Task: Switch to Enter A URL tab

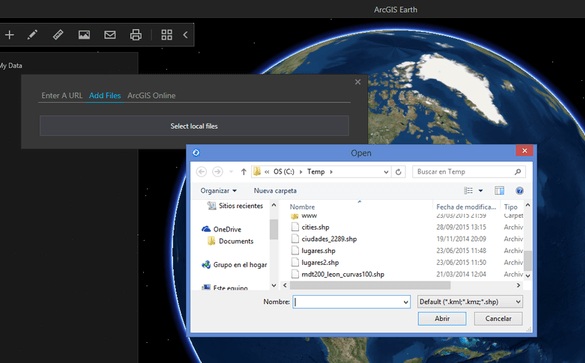Action: [x=62, y=96]
